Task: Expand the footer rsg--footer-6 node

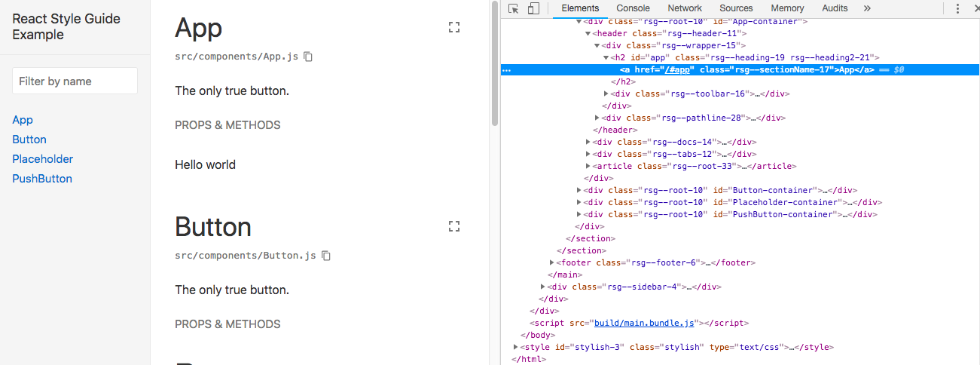Action: tap(552, 262)
